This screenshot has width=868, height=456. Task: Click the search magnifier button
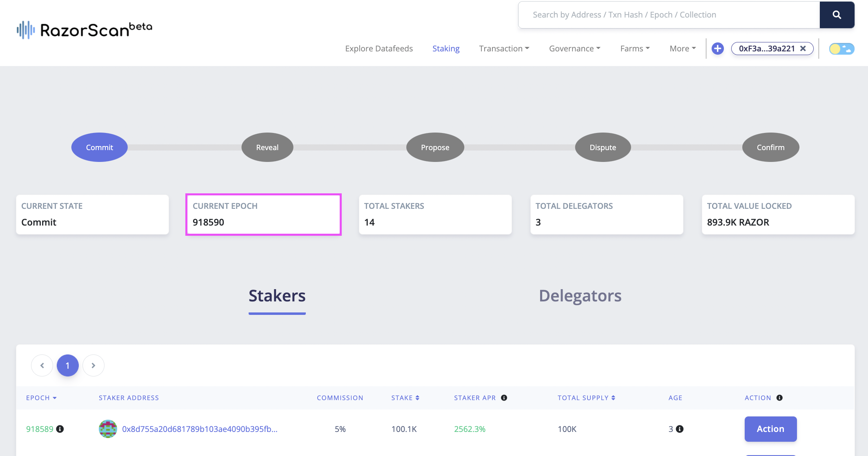pyautogui.click(x=837, y=15)
